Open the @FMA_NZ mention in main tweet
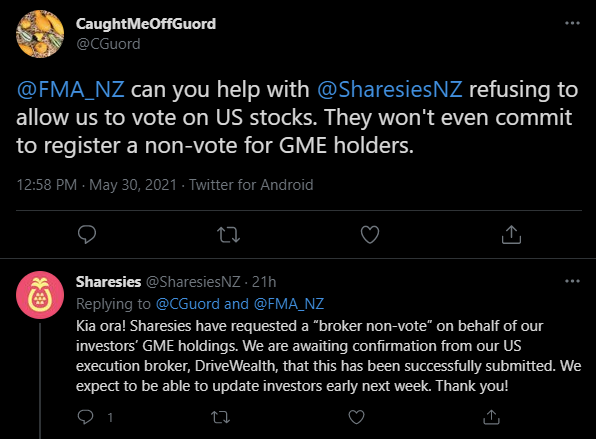 [x=70, y=90]
